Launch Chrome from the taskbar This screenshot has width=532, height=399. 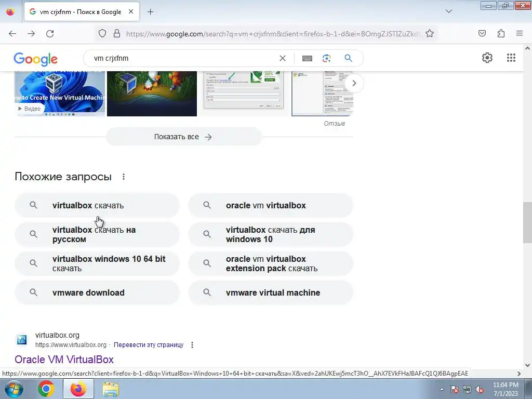point(46,389)
